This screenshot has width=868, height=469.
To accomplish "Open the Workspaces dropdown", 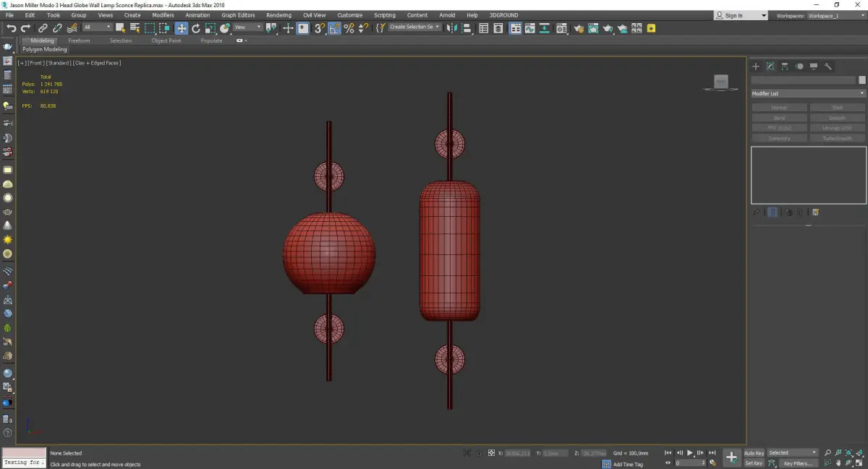I will coord(835,15).
